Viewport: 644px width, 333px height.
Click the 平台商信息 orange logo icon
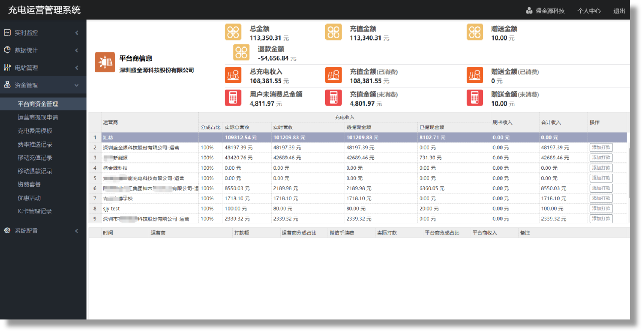click(105, 63)
